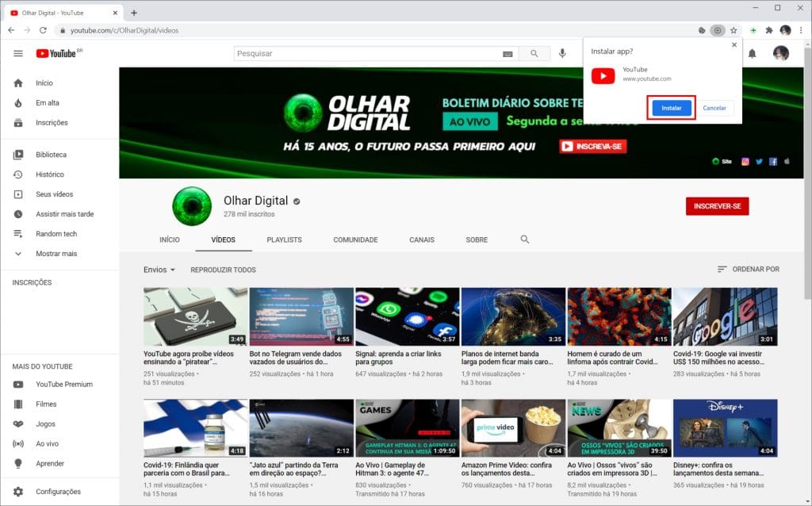Open the Site link on banner
This screenshot has width=812, height=506.
722,162
